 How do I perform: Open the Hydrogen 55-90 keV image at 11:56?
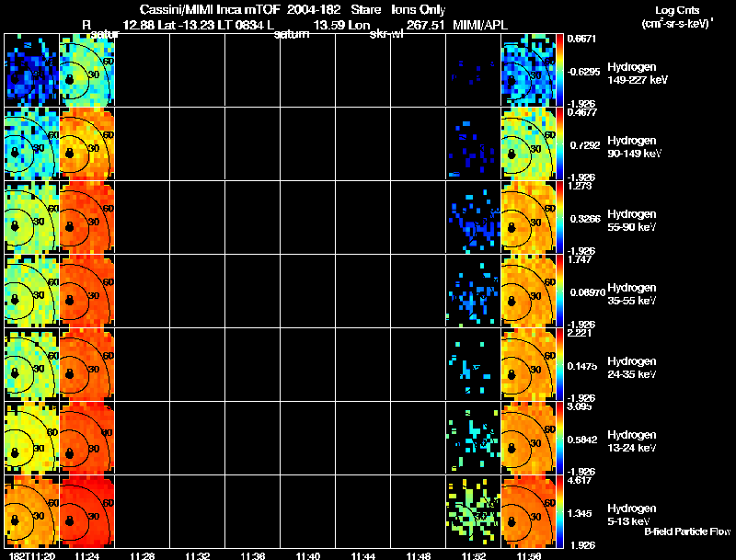[x=528, y=217]
